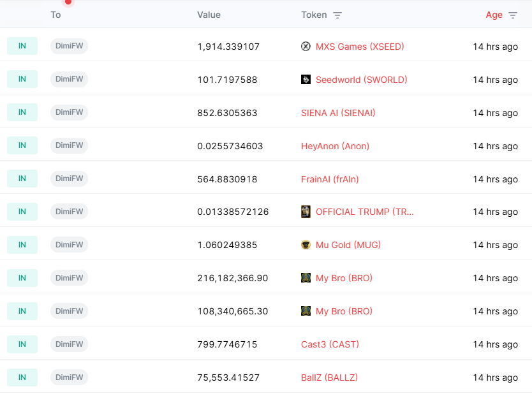
Task: Click the IN badge in the BallZ row
Action: (x=22, y=378)
